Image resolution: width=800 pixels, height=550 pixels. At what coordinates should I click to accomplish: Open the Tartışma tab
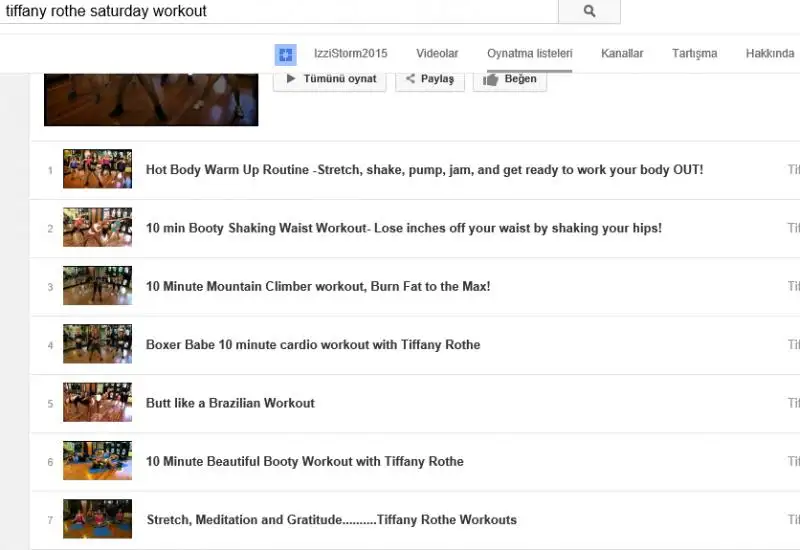[x=694, y=54]
